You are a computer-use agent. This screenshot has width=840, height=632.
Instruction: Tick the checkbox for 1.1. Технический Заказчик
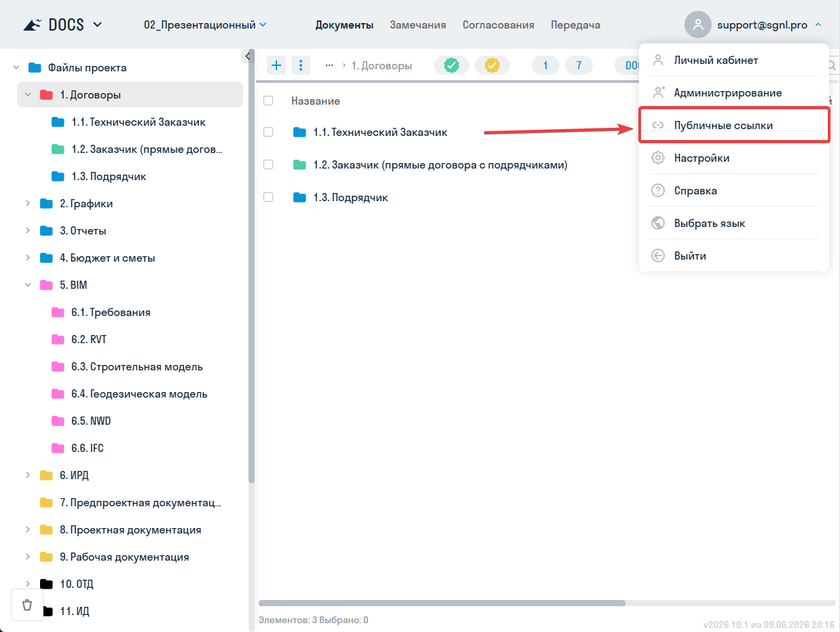[x=268, y=132]
